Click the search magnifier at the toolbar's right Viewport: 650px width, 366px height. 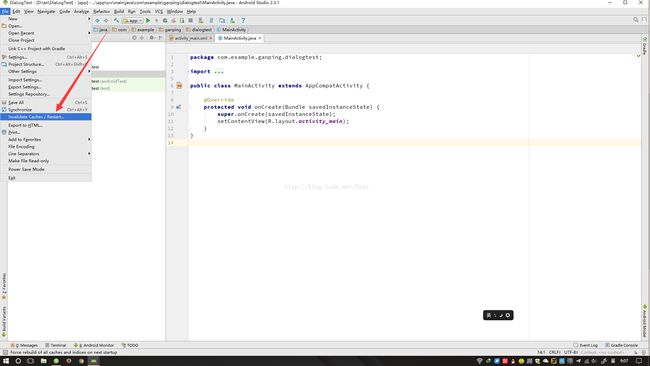[635, 20]
